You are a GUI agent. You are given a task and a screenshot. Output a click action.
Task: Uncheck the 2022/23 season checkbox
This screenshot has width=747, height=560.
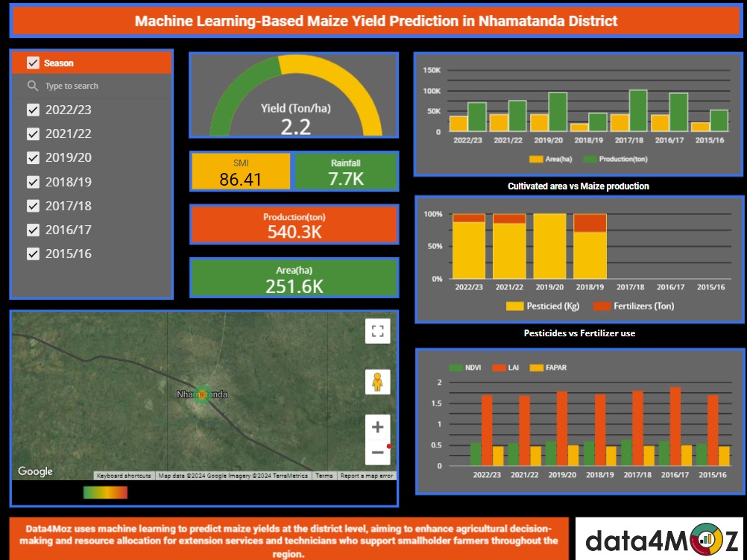33,110
